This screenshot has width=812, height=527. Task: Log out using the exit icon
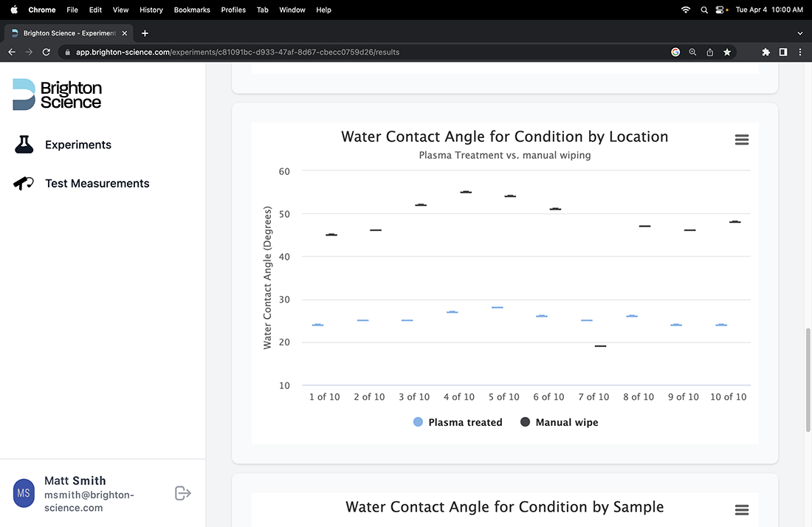coord(183,493)
